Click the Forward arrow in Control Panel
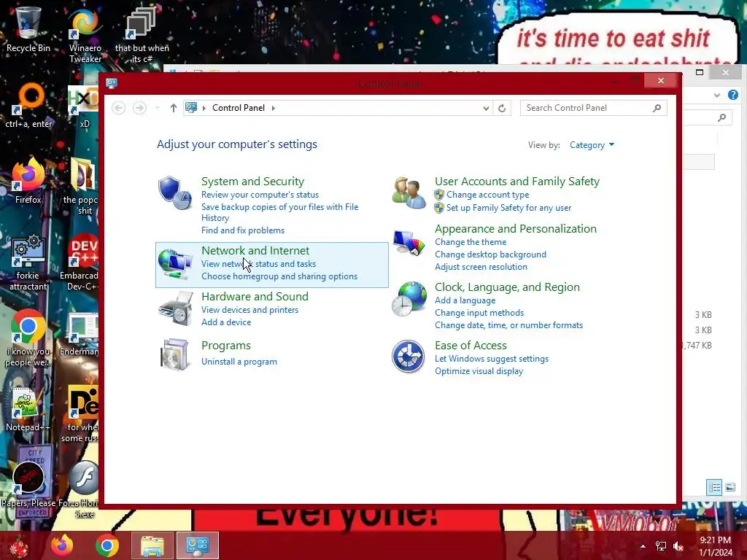This screenshot has height=560, width=747. tap(139, 108)
